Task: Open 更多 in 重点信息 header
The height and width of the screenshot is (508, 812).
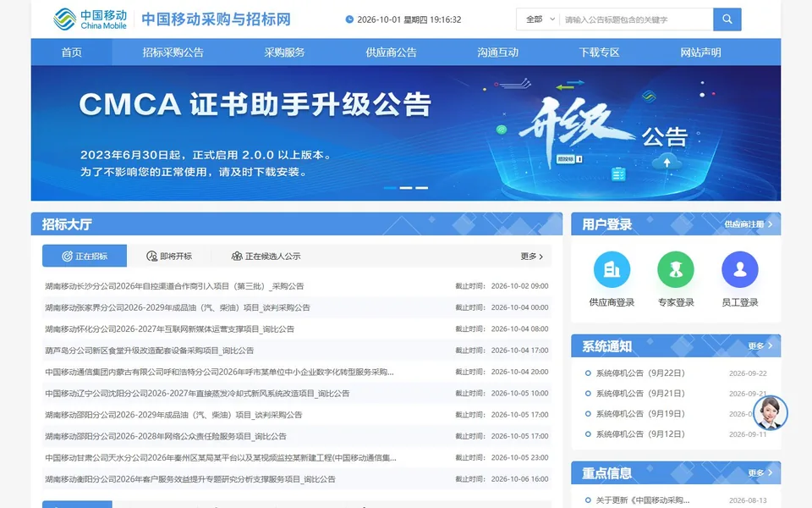Action: pyautogui.click(x=760, y=472)
